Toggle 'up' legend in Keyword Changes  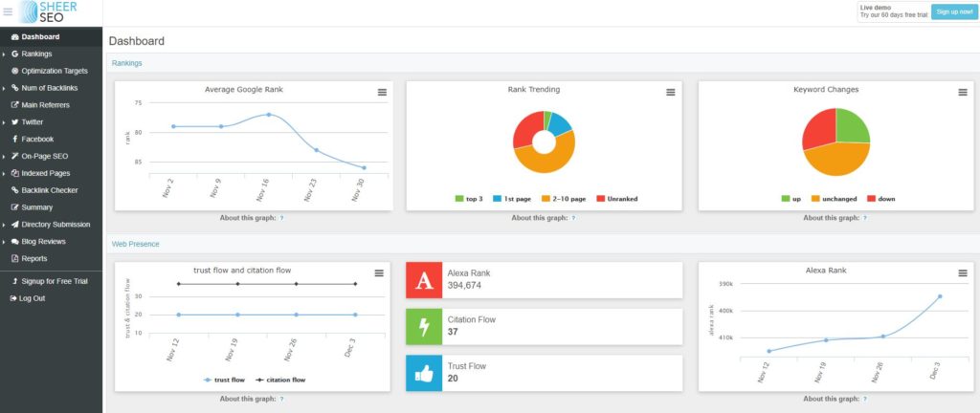(791, 199)
